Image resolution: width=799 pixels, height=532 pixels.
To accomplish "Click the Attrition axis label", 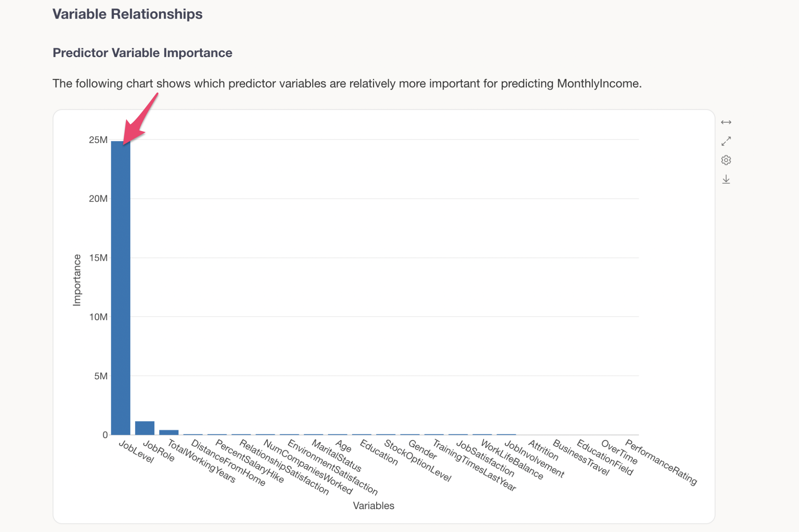I will (x=543, y=450).
